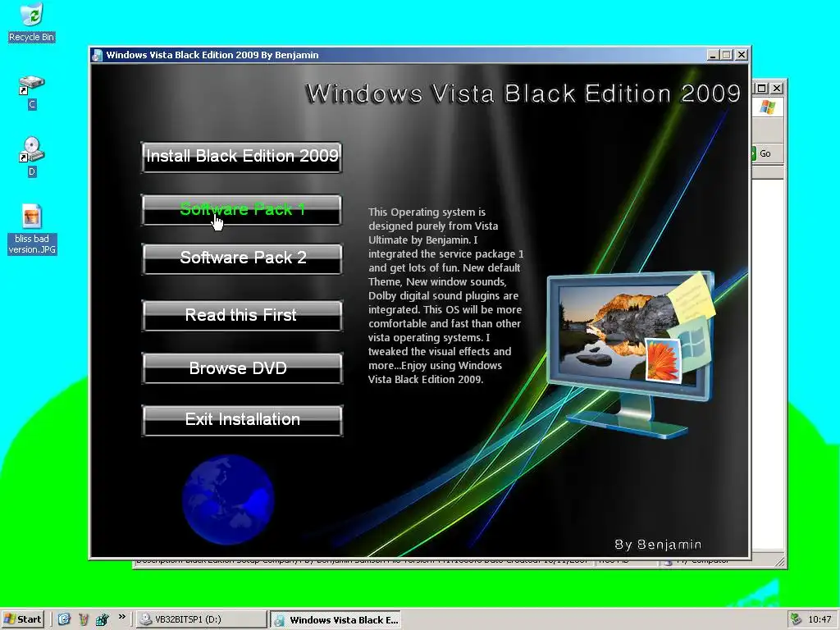Click the third Quick Launch icon in taskbar
This screenshot has width=840, height=630.
coord(102,619)
